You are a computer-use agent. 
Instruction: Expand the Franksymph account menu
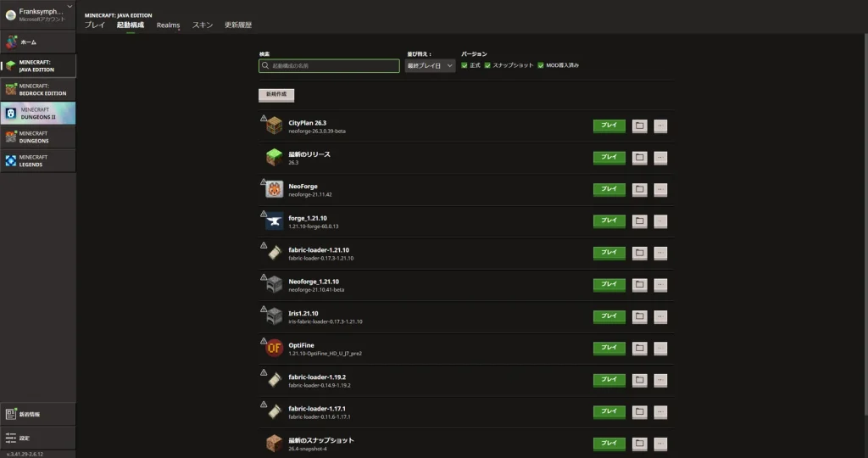pyautogui.click(x=70, y=7)
